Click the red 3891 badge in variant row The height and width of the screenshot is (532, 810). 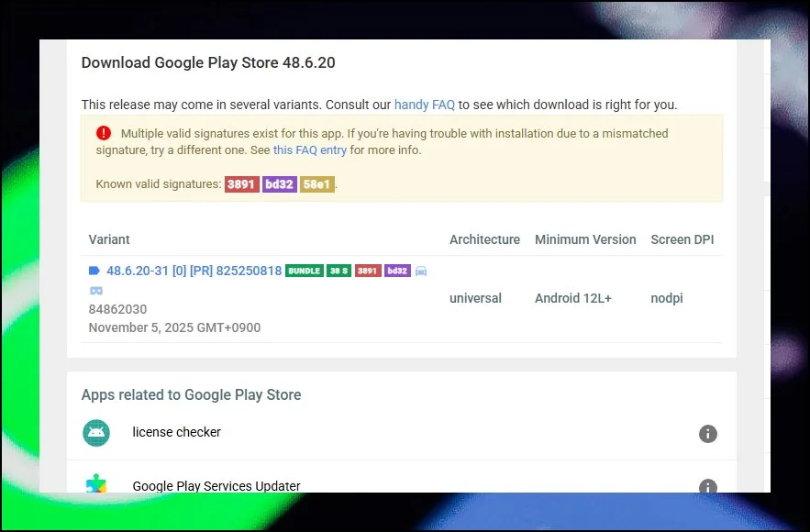pyautogui.click(x=368, y=271)
